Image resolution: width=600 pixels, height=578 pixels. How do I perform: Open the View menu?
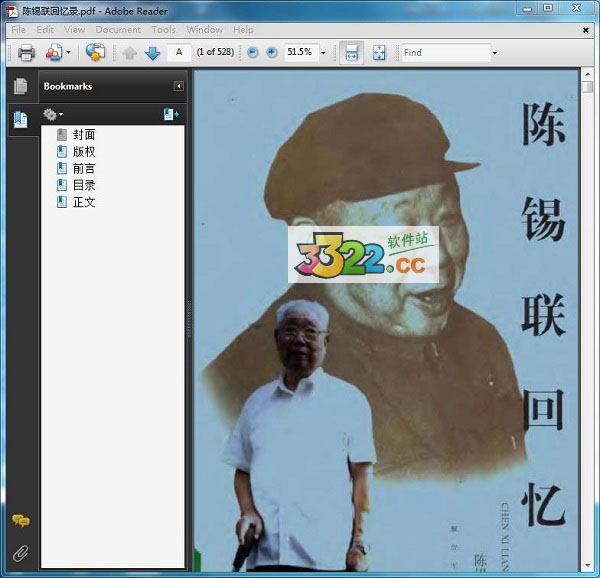[x=75, y=30]
